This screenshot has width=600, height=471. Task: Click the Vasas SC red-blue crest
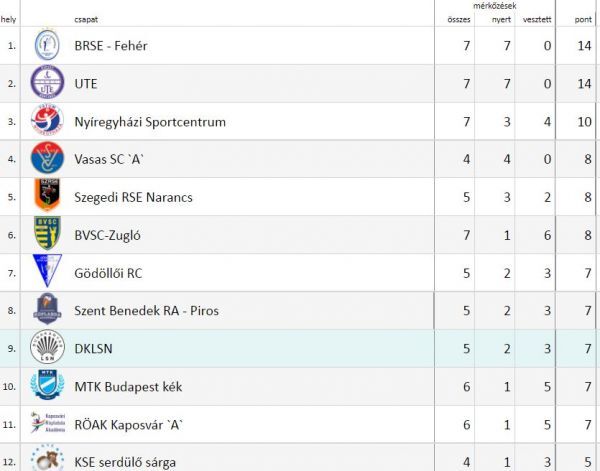coord(47,158)
